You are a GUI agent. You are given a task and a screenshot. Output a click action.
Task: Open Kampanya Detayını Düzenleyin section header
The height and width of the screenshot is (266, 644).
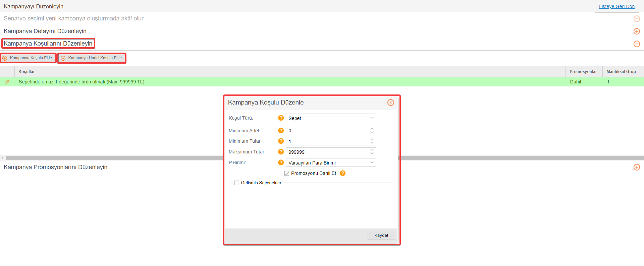coord(45,31)
